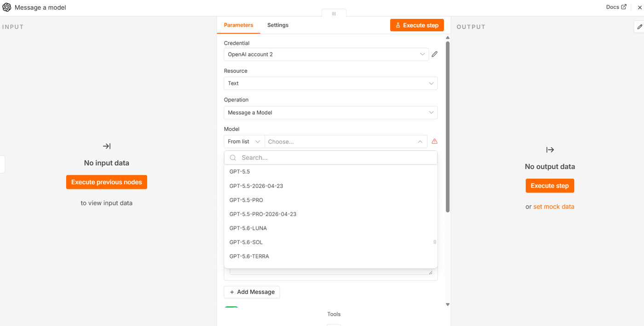This screenshot has height=326, width=644.
Task: Click the output arrow icon above No output data
Action: coord(550,150)
